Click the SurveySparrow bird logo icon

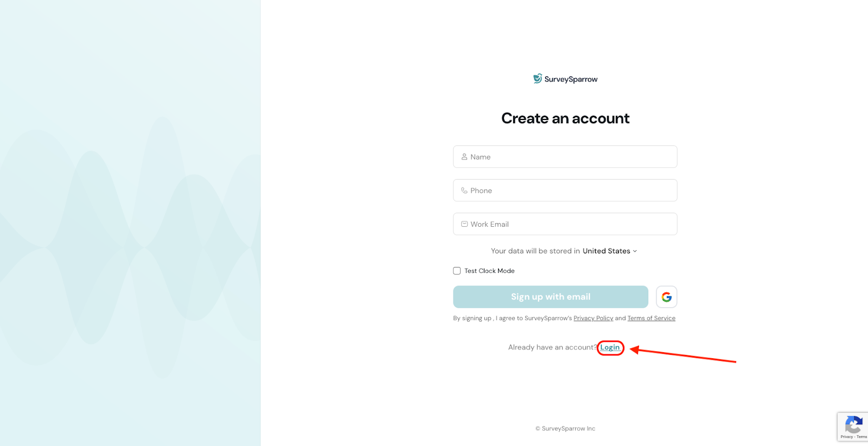tap(537, 79)
